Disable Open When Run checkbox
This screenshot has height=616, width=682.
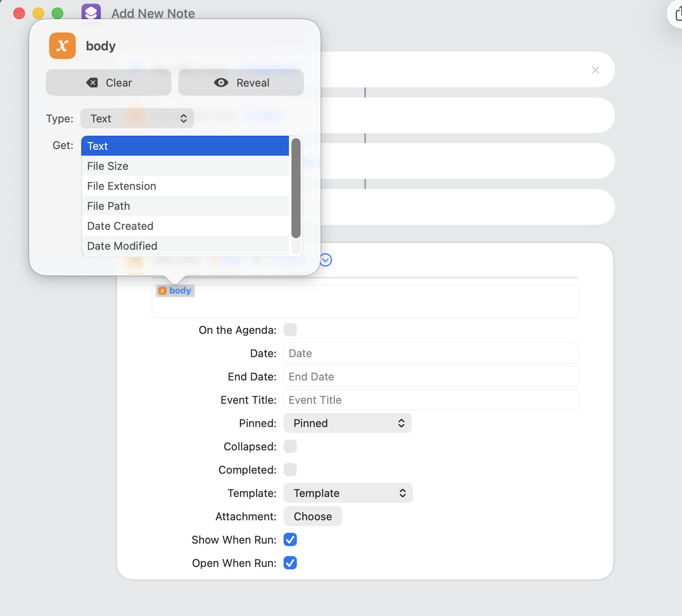[290, 563]
